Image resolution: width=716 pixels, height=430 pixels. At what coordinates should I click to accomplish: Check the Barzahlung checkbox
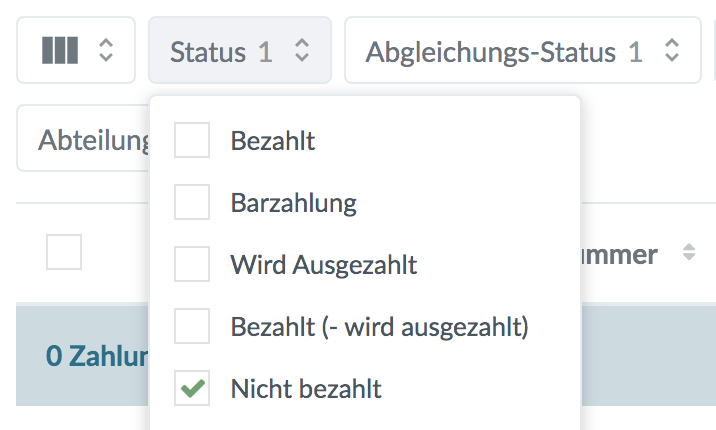click(x=192, y=203)
